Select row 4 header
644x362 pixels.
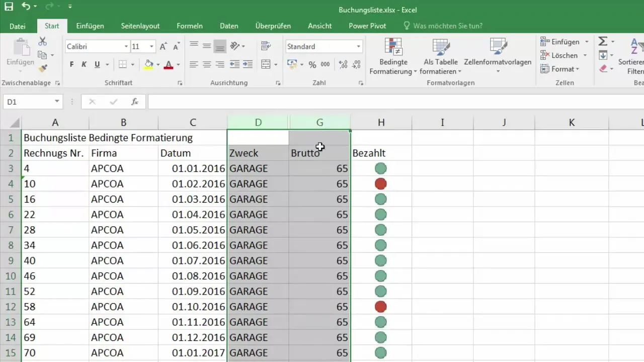11,184
